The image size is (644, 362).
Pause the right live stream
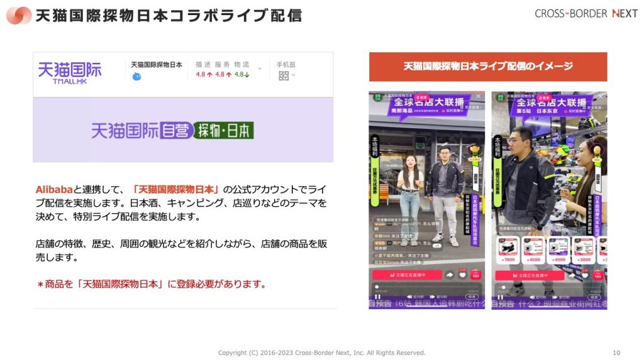[x=500, y=297]
